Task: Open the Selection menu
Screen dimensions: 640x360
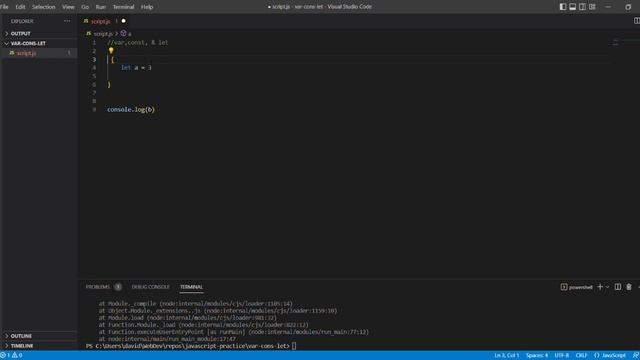Action: coord(43,7)
